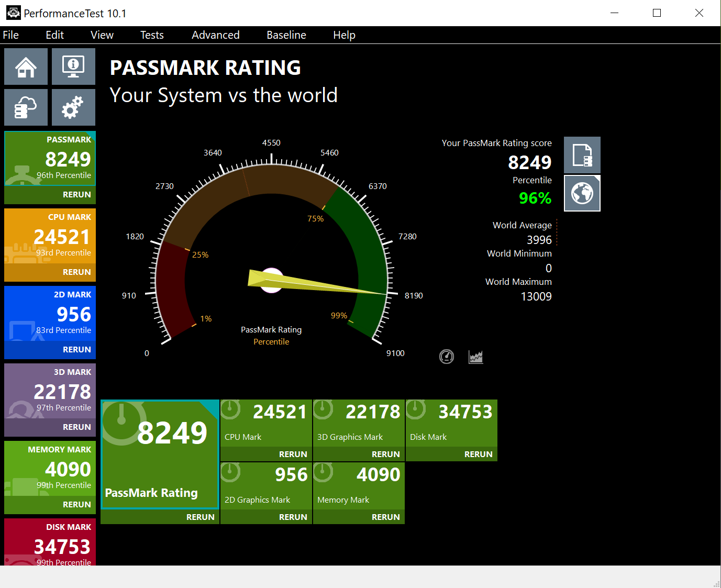Select the 2D MARK 956 sidebar card
The image size is (721, 588).
(50, 313)
